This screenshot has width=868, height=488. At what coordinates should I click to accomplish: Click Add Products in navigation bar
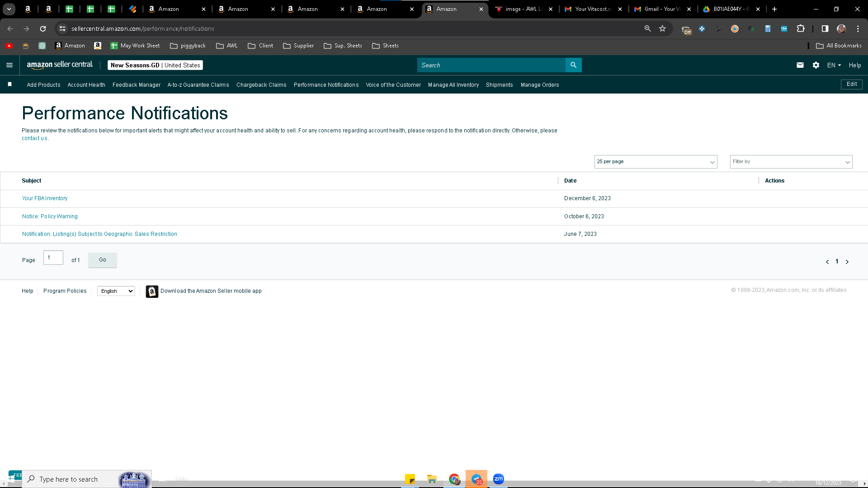pyautogui.click(x=43, y=85)
